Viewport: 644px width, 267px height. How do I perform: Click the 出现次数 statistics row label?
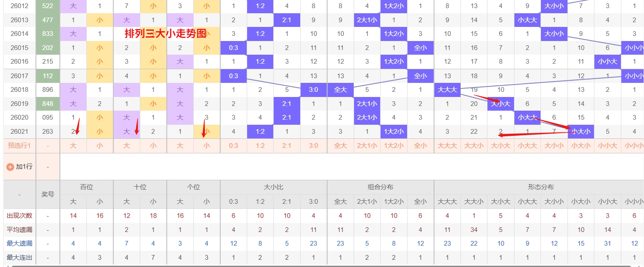click(x=20, y=216)
